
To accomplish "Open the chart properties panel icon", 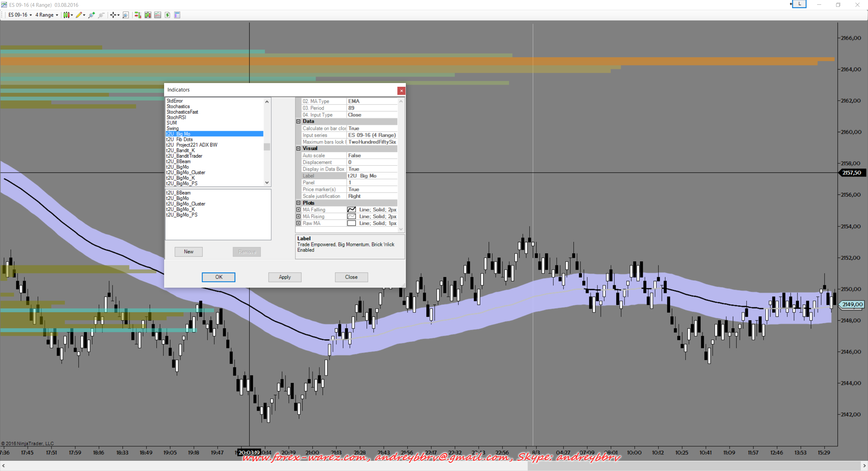I will pyautogui.click(x=177, y=15).
